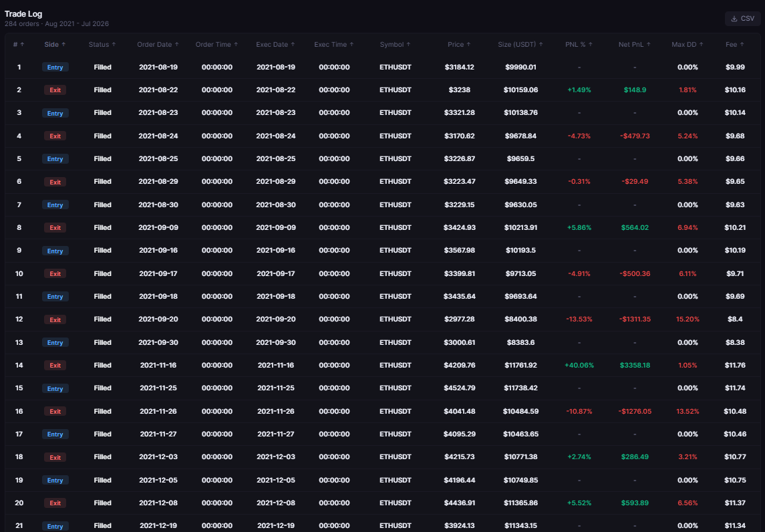The height and width of the screenshot is (532, 765).
Task: Sort by Max DD header
Action: [687, 44]
